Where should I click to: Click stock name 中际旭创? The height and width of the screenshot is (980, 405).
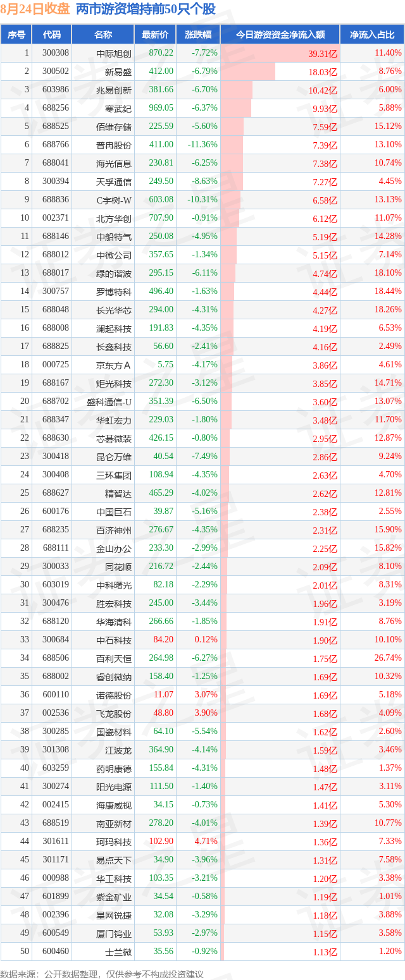114,54
